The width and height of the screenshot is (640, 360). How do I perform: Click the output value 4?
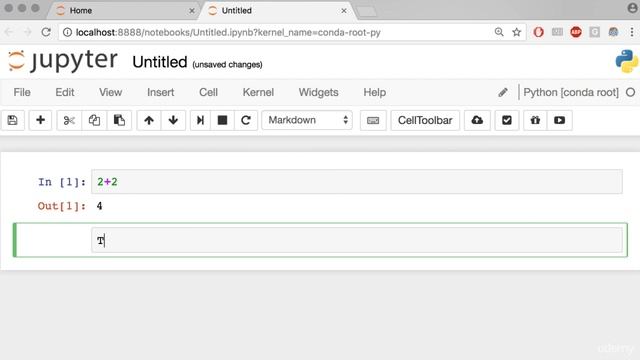tap(100, 206)
